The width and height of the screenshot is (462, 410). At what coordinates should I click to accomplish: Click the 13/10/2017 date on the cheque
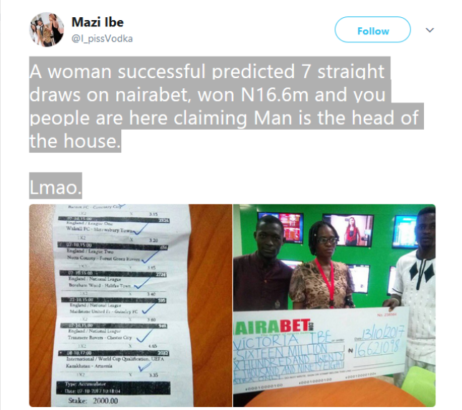(382, 333)
